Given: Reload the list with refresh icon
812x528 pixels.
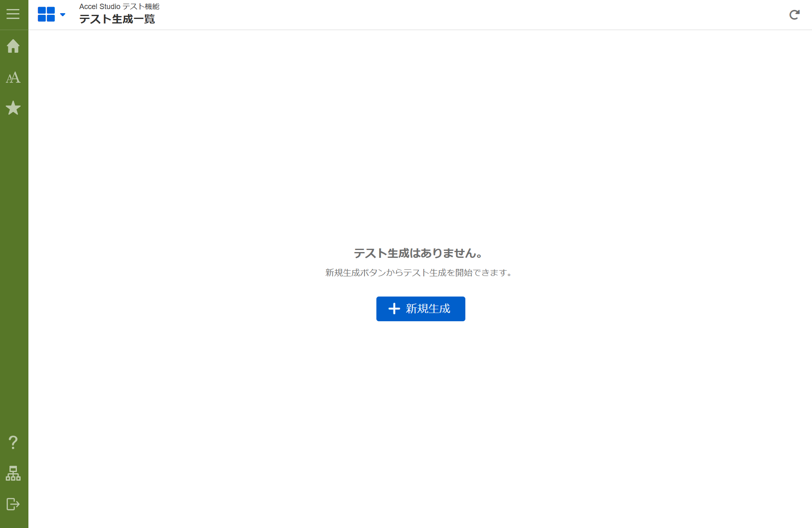Looking at the screenshot, I should point(794,15).
